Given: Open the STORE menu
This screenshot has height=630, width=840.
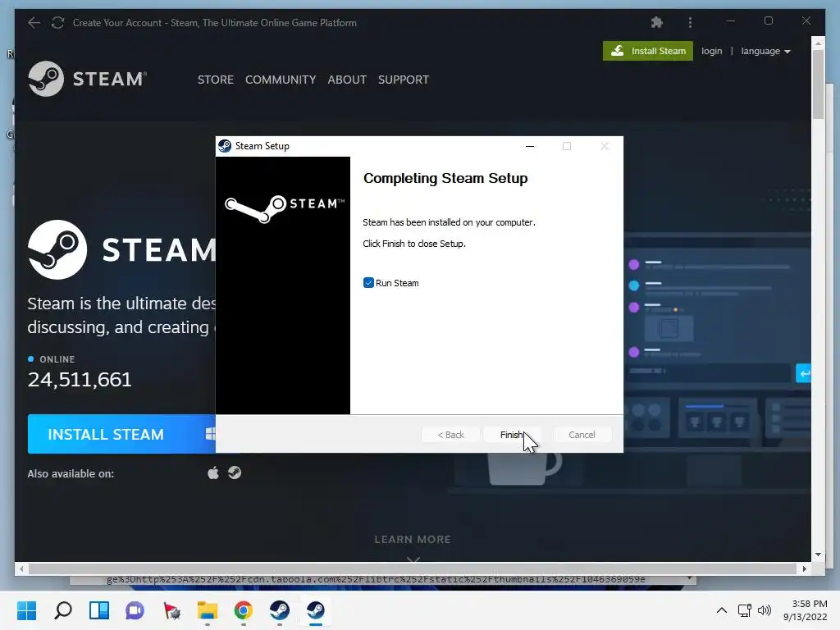Looking at the screenshot, I should click(x=216, y=80).
